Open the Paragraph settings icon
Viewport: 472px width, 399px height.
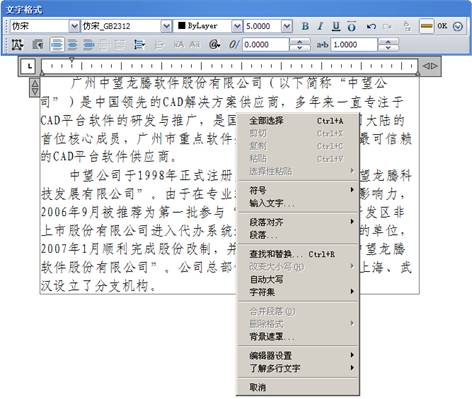pyautogui.click(x=38, y=45)
